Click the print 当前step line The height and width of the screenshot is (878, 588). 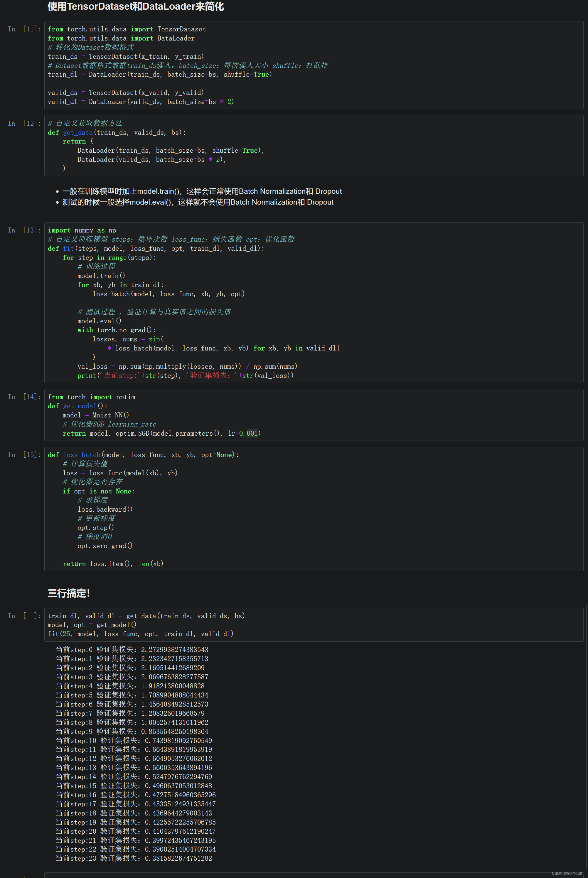tap(186, 375)
